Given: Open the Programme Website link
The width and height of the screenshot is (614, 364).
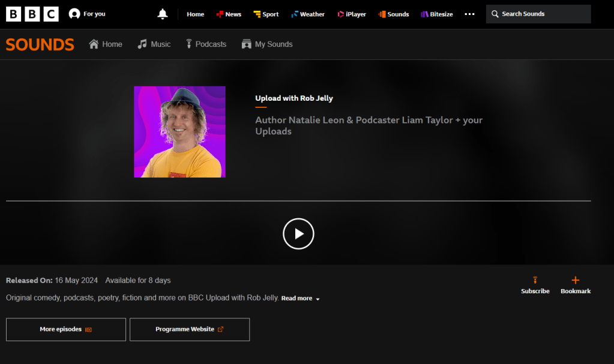Looking at the screenshot, I should 190,329.
